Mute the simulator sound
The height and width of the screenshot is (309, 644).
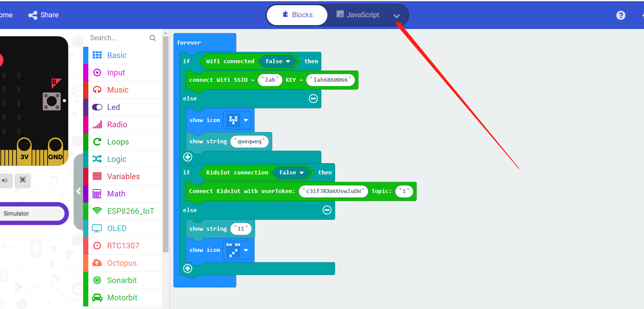coord(5,180)
